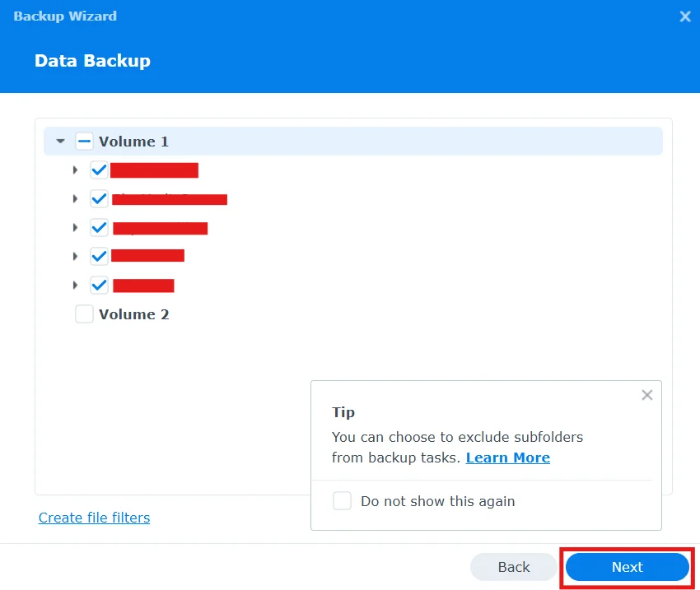Open the Learn More link in the Tip
Screen dimensions: 700x590
click(507, 458)
